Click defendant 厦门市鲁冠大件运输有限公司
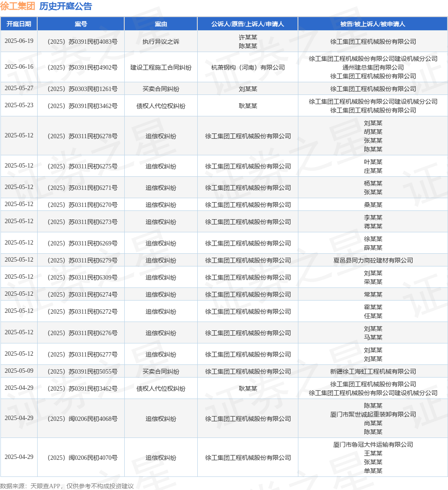Image resolution: width=448 pixels, height=490 pixels. coord(373,444)
